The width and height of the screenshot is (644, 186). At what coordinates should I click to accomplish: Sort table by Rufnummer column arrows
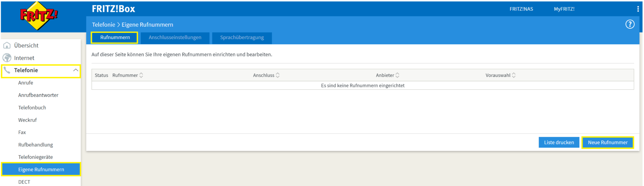pyautogui.click(x=141, y=75)
